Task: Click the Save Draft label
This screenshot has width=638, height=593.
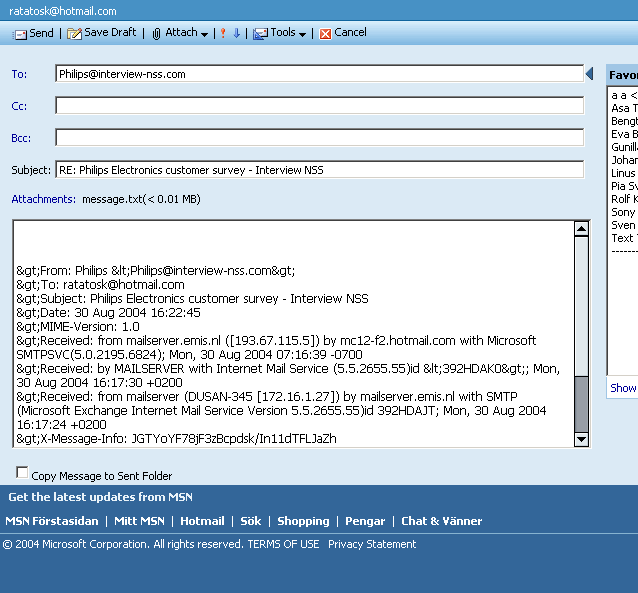Action: click(110, 32)
